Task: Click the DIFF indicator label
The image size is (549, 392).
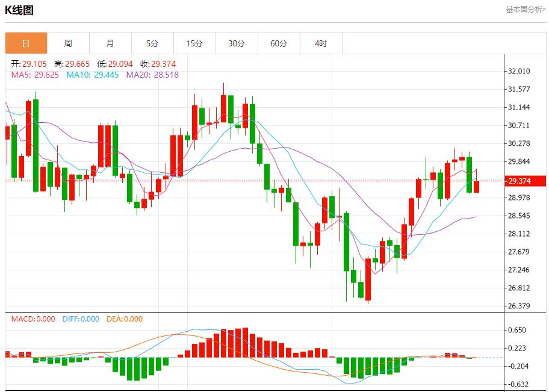Action: click(80, 320)
